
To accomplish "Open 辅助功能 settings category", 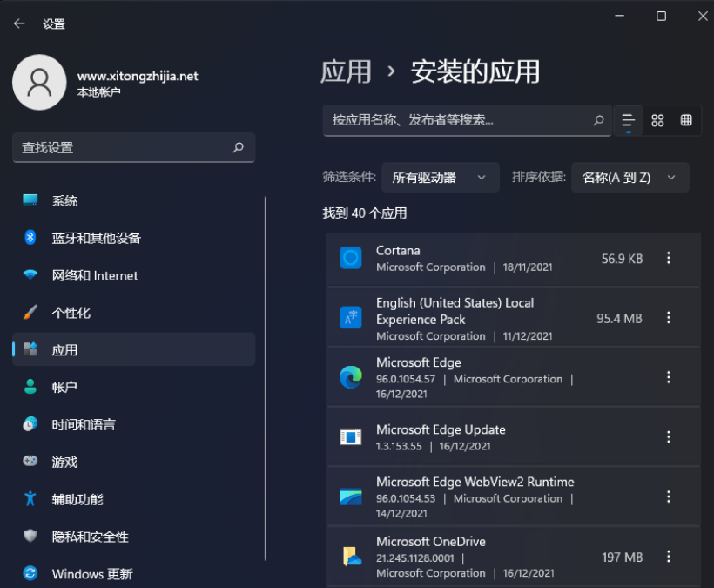I will point(133,499).
